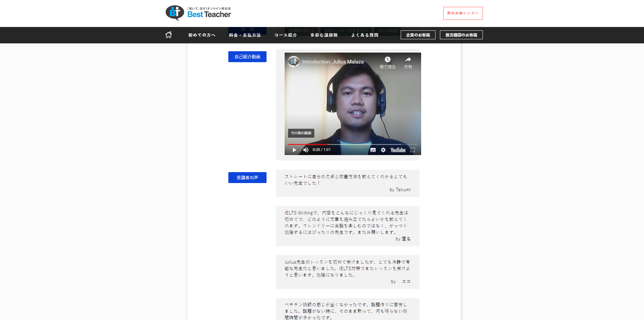The width and height of the screenshot is (644, 320).
Task: Click 企業のお客様 button
Action: pos(418,35)
